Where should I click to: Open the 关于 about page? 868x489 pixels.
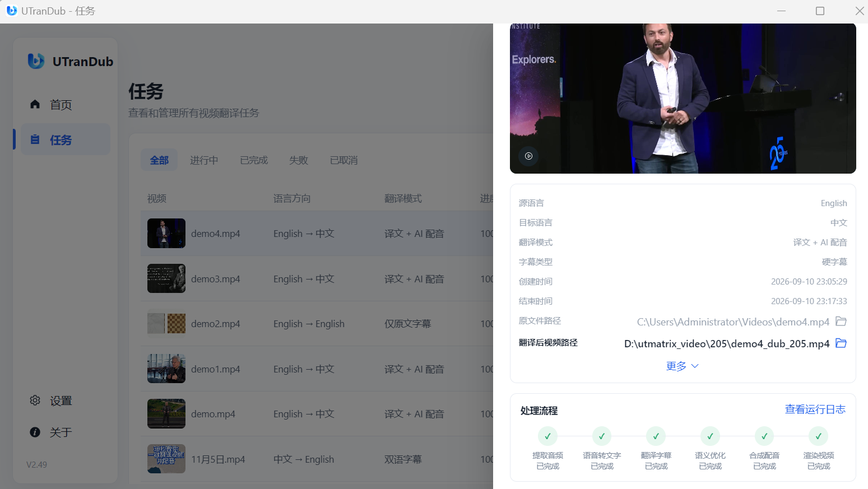[66, 432]
